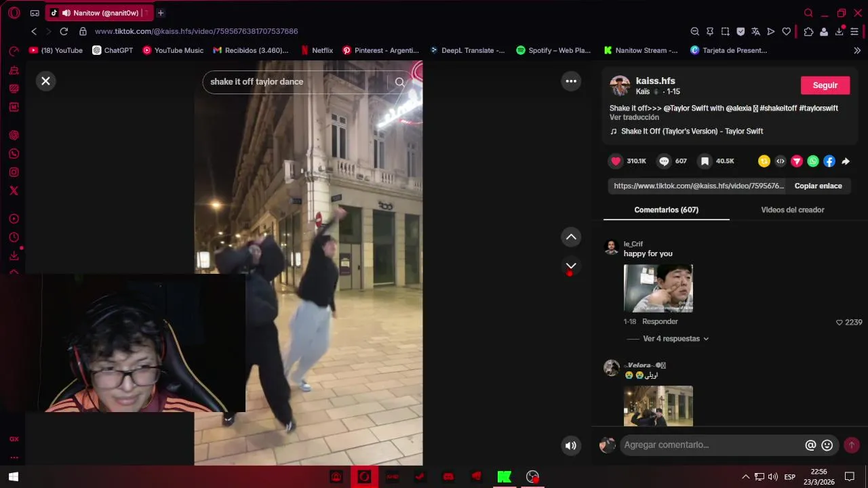Viewport: 868px width, 488px height.
Task: Go to the next video with down chevron
Action: point(571,266)
